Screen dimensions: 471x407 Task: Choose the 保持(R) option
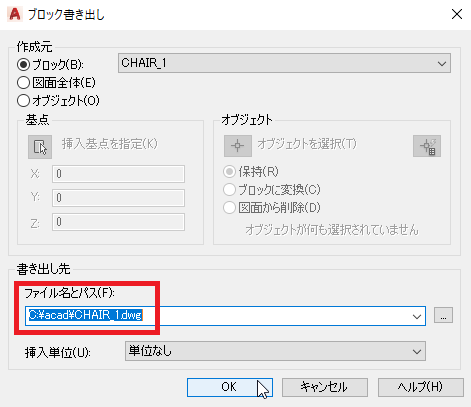229,172
